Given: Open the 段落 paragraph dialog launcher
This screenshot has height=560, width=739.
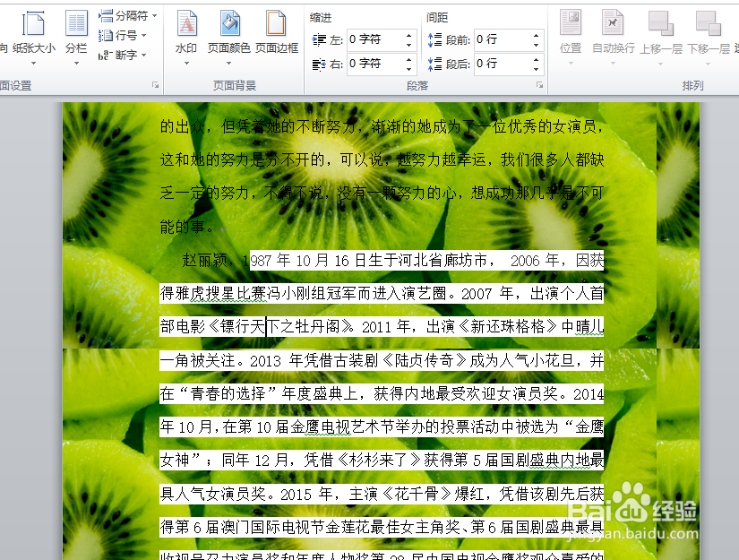Looking at the screenshot, I should coord(539,85).
